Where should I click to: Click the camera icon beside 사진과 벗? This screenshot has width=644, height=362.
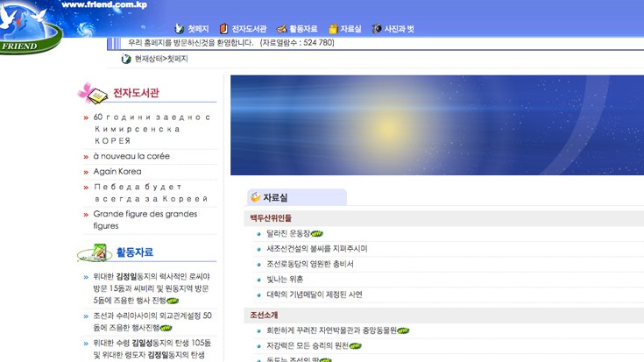[376, 29]
